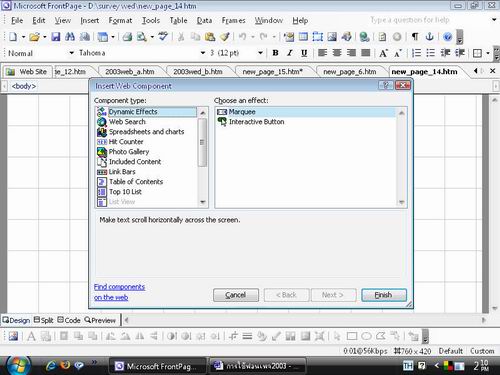This screenshot has width=500, height=375.
Task: Select Web Search component type
Action: click(127, 122)
